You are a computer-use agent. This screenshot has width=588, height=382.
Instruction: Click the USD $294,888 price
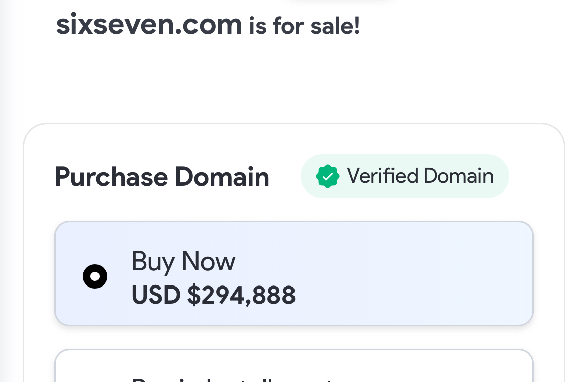(x=214, y=296)
